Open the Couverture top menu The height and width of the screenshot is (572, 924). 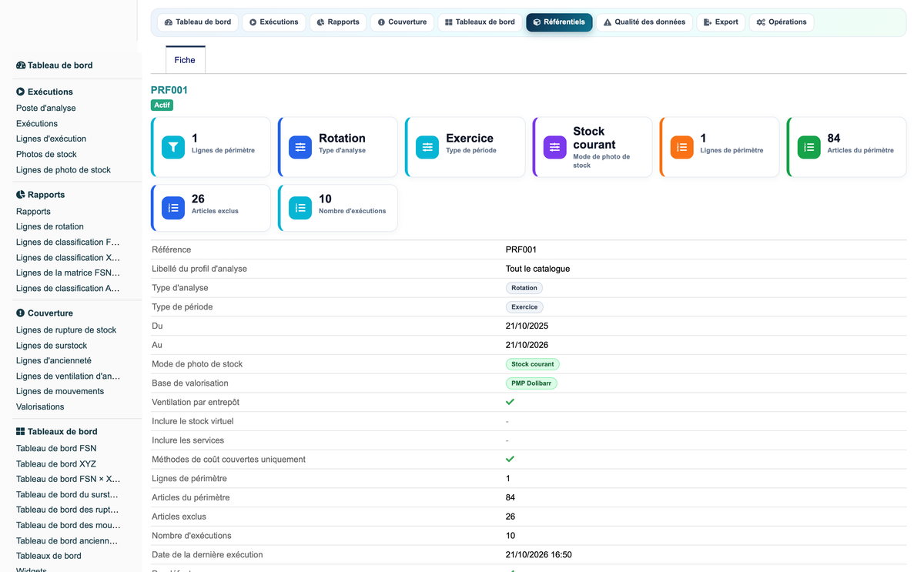pos(402,22)
